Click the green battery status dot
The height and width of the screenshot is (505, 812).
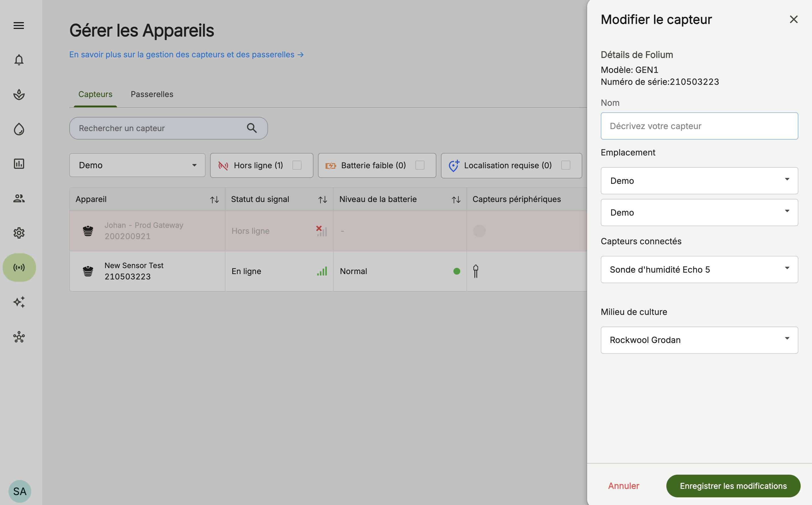(x=457, y=271)
